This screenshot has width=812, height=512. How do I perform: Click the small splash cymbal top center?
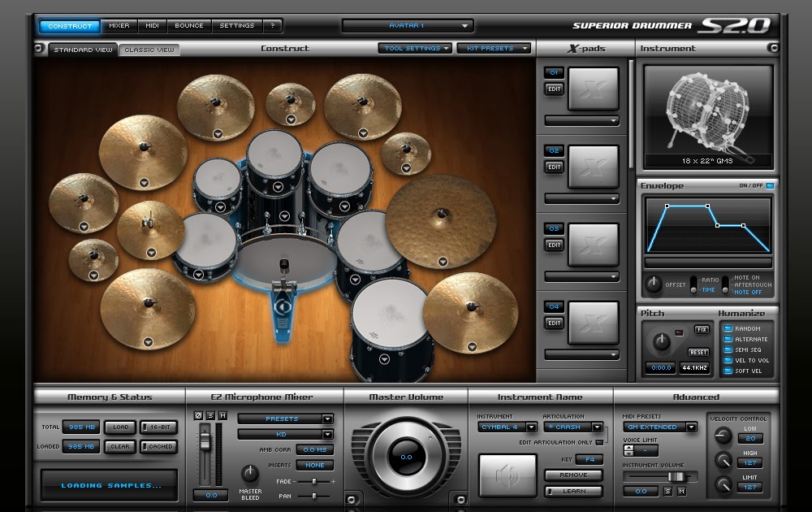(290, 104)
